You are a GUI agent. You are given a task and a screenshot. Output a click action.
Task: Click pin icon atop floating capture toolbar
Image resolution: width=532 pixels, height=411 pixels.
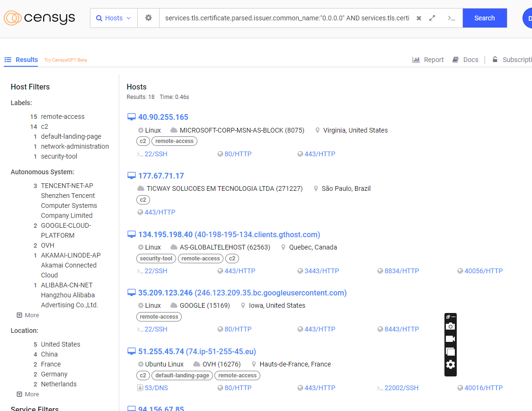448,317
